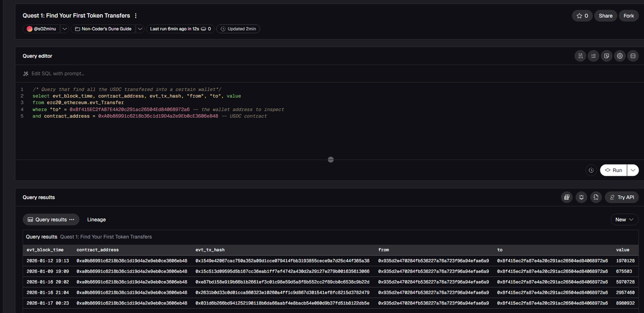Open query editor settings gear

tap(619, 56)
